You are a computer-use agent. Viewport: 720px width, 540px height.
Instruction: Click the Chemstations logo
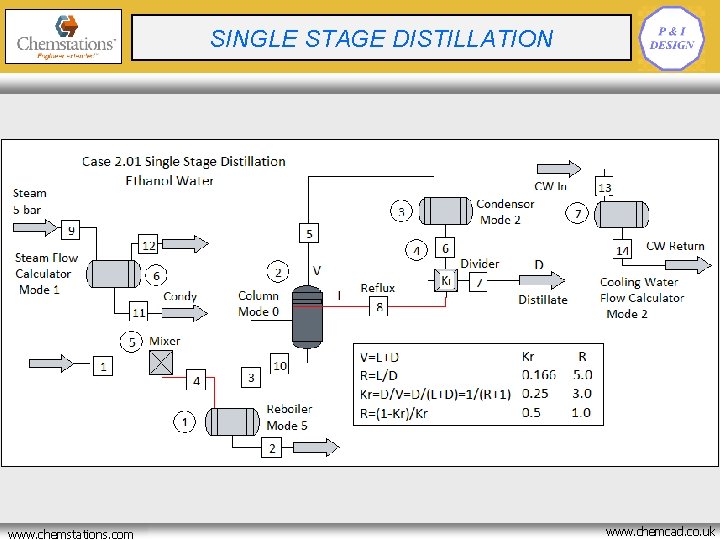63,36
